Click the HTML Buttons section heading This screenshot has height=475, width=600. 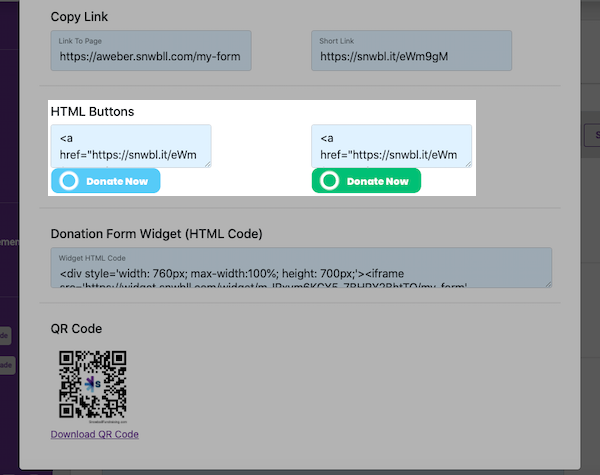point(92,111)
